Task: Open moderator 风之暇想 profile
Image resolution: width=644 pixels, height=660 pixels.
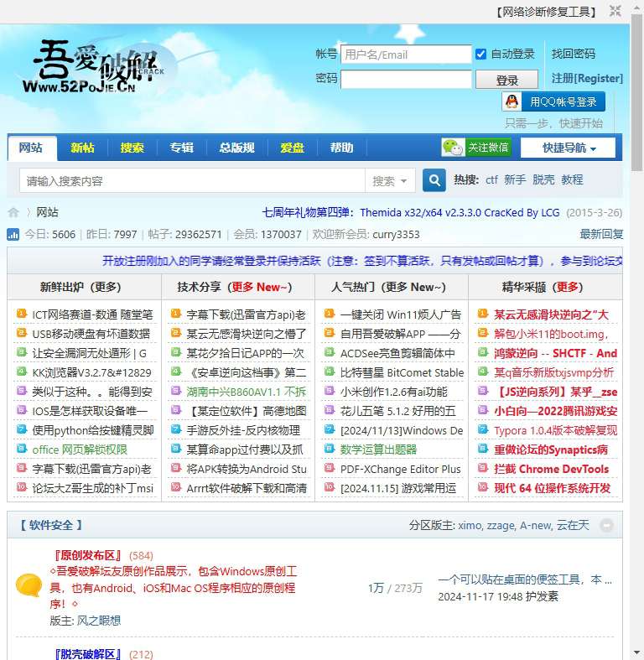Action: point(99,621)
